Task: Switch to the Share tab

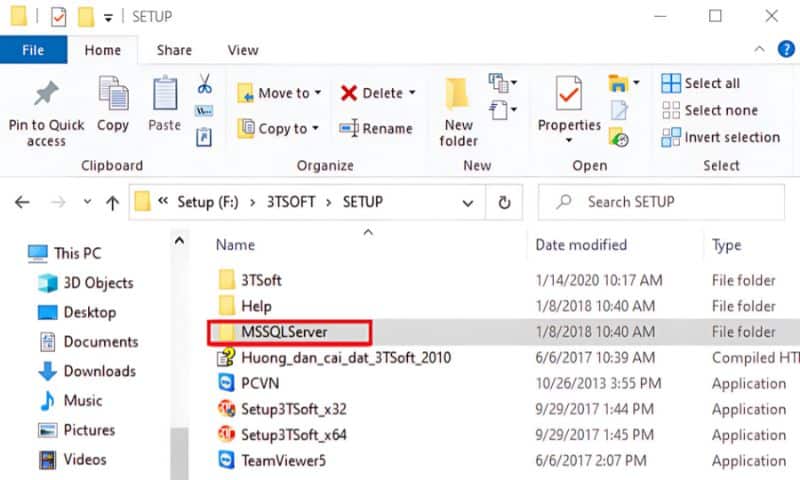Action: [x=174, y=50]
